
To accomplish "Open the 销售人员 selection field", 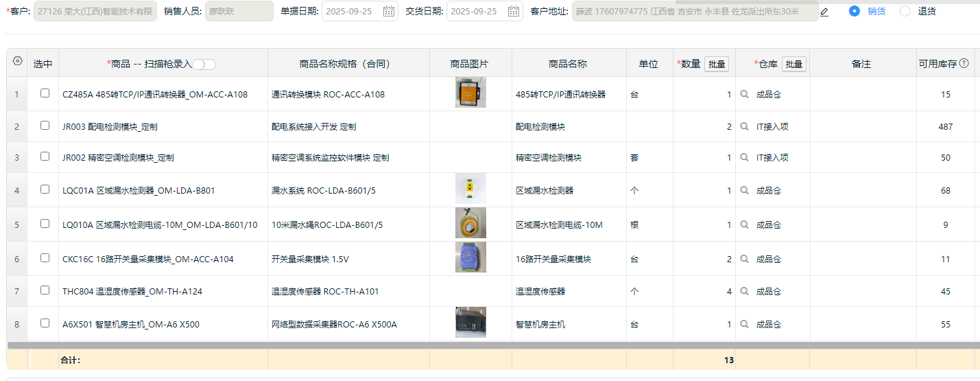I will [239, 12].
